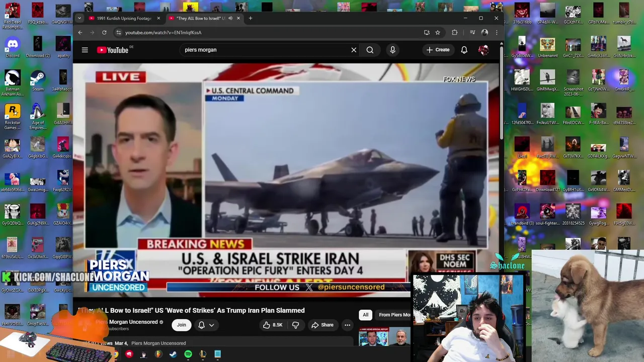Image resolution: width=644 pixels, height=362 pixels.
Task: Clear the 'piers morgan' search text
Action: (x=354, y=50)
